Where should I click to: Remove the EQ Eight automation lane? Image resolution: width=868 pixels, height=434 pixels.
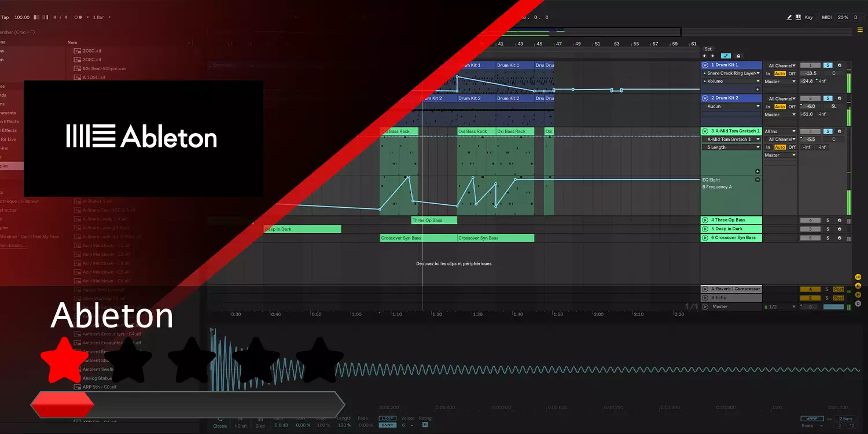pos(757,180)
